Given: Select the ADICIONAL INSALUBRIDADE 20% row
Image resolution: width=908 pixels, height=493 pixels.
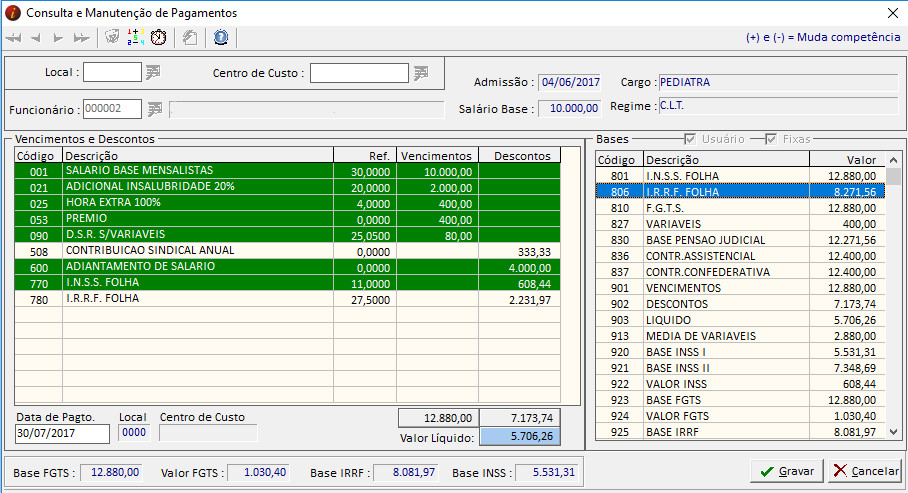Looking at the screenshot, I should tap(287, 187).
